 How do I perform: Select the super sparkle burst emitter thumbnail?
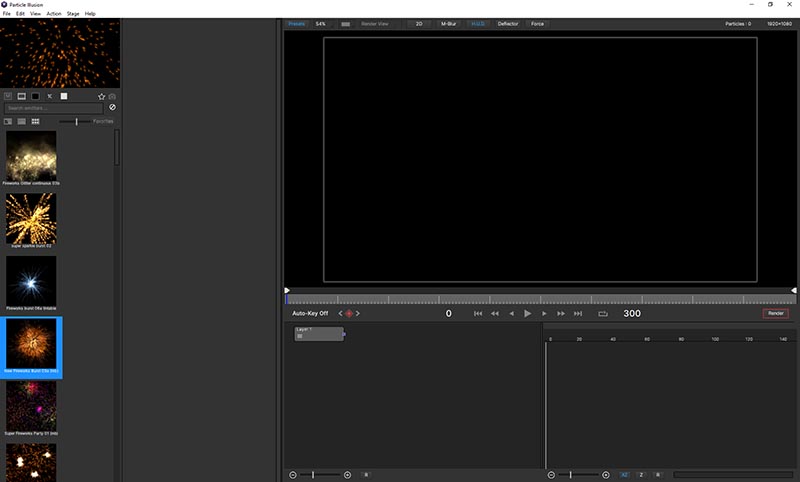(x=31, y=218)
